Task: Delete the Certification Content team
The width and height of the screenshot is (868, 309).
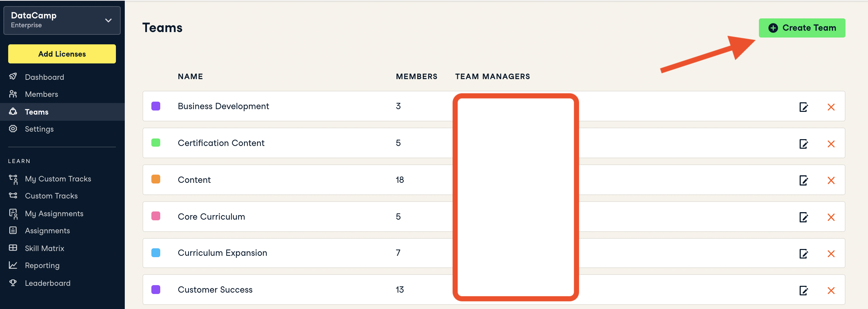Action: pos(831,144)
